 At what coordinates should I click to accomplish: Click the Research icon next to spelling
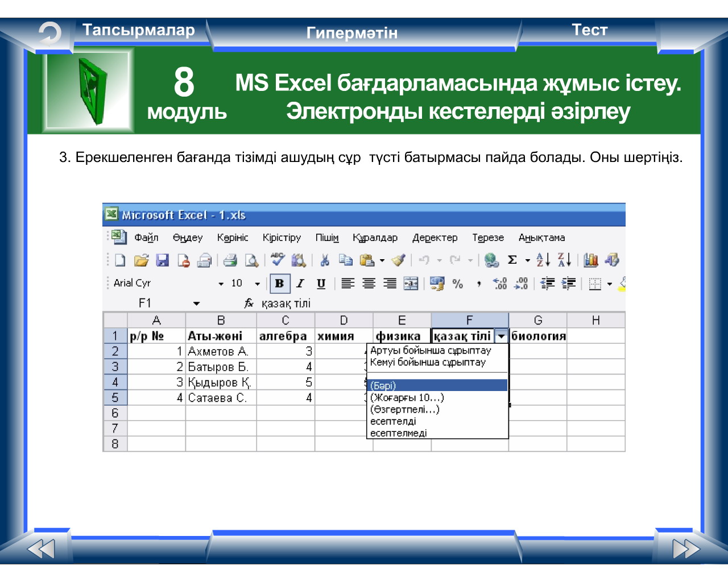tap(299, 260)
